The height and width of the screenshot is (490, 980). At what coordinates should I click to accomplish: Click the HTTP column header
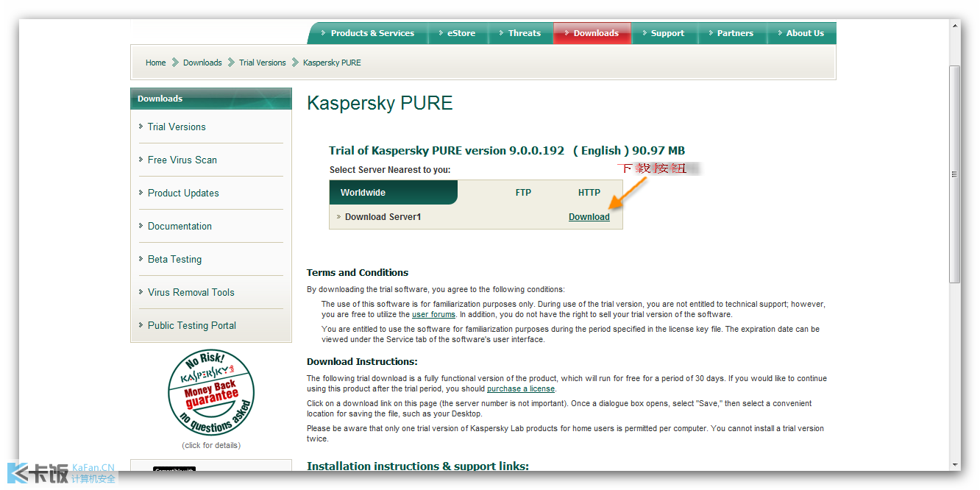point(589,193)
